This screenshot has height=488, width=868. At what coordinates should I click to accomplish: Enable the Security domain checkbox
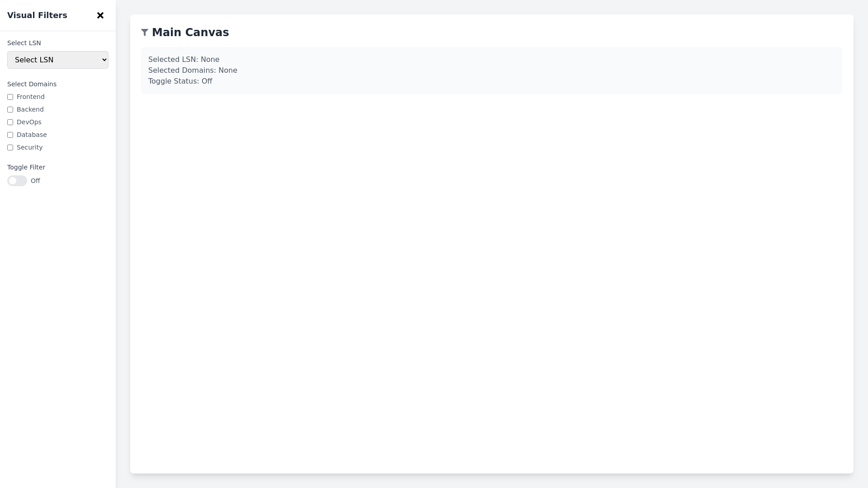(x=10, y=147)
